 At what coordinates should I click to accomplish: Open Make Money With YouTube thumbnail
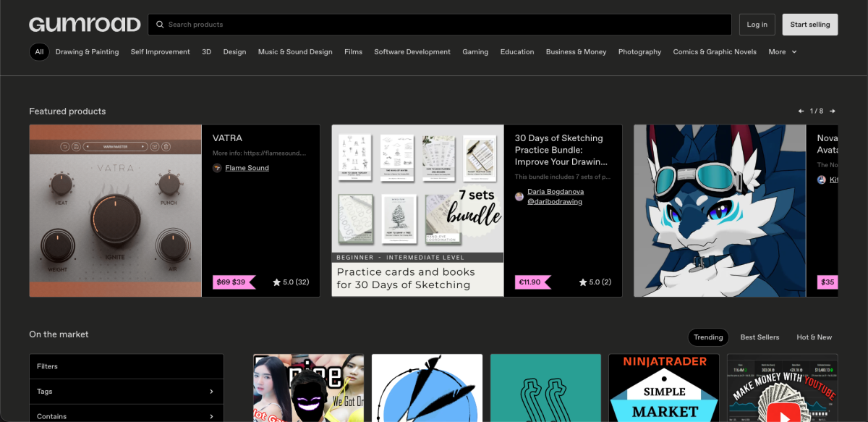(783, 388)
